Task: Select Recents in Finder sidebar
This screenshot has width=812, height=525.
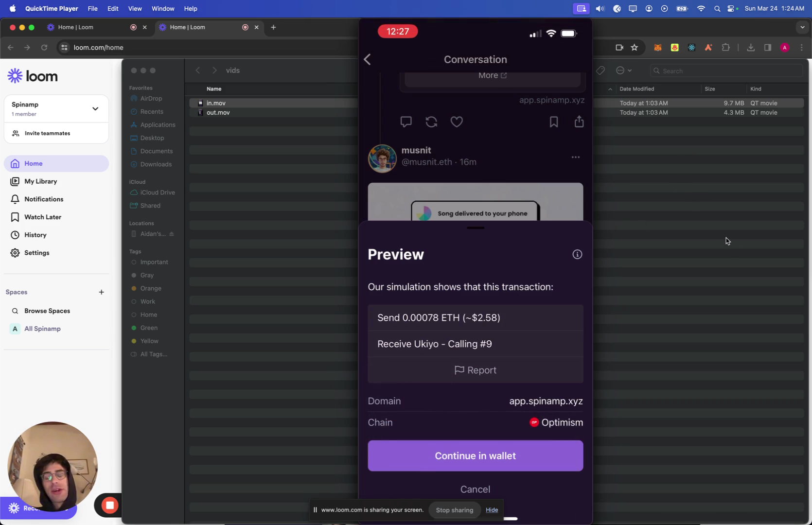Action: (152, 111)
